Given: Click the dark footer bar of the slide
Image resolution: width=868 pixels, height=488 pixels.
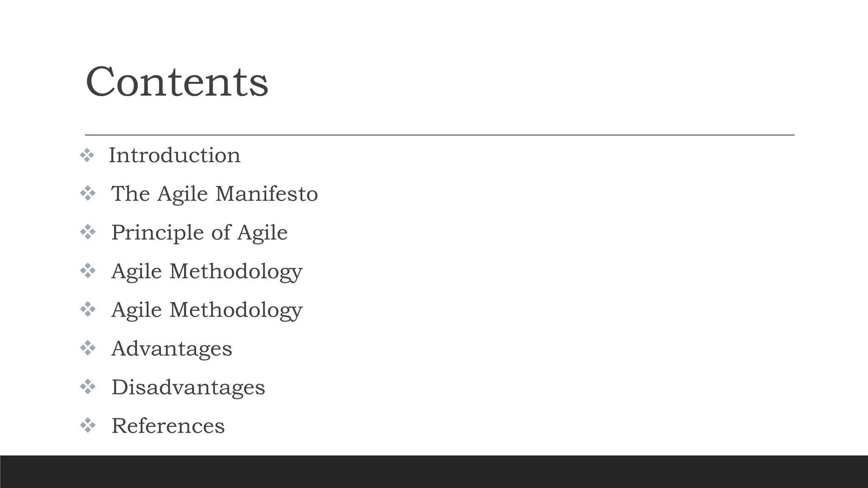Looking at the screenshot, I should (434, 471).
